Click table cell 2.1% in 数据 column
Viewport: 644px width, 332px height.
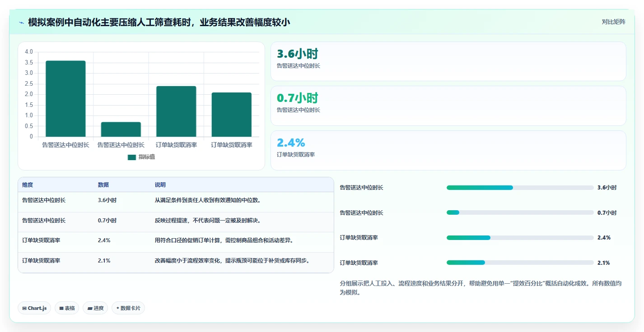104,261
